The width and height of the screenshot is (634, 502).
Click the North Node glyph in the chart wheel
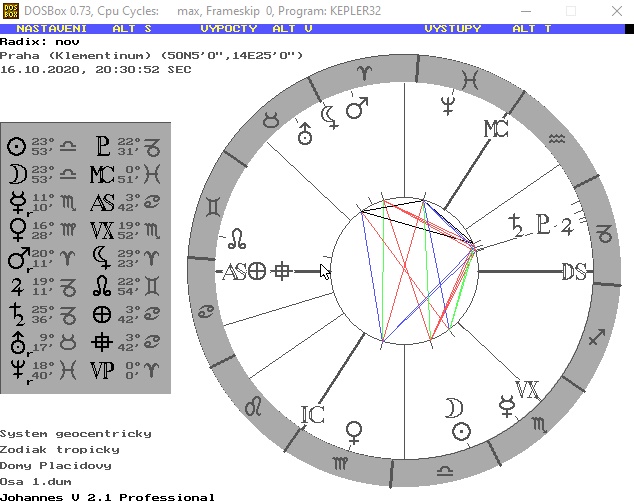237,238
